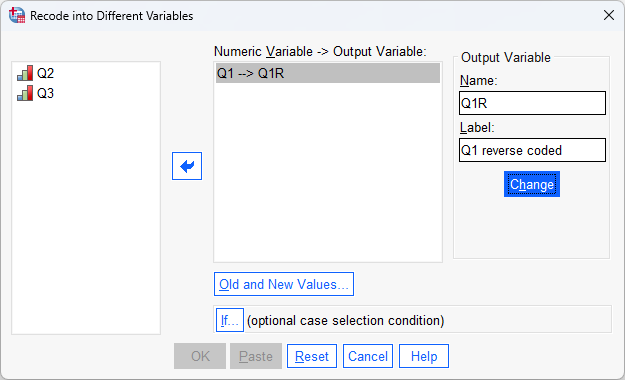Cancel the recode dialog

[368, 356]
